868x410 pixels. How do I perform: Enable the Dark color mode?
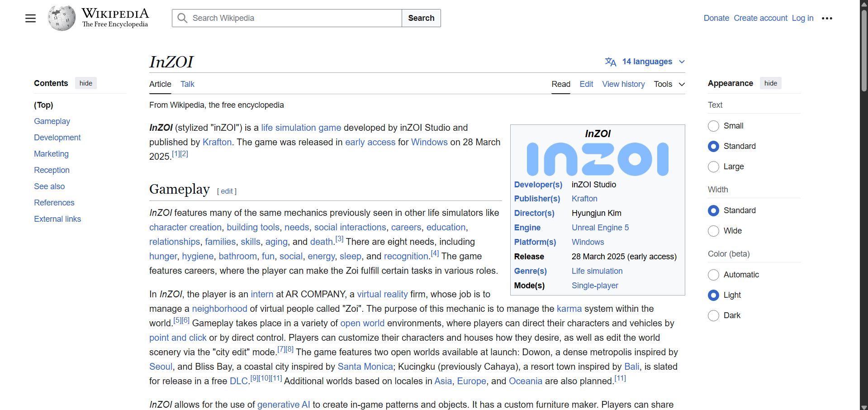(x=713, y=315)
